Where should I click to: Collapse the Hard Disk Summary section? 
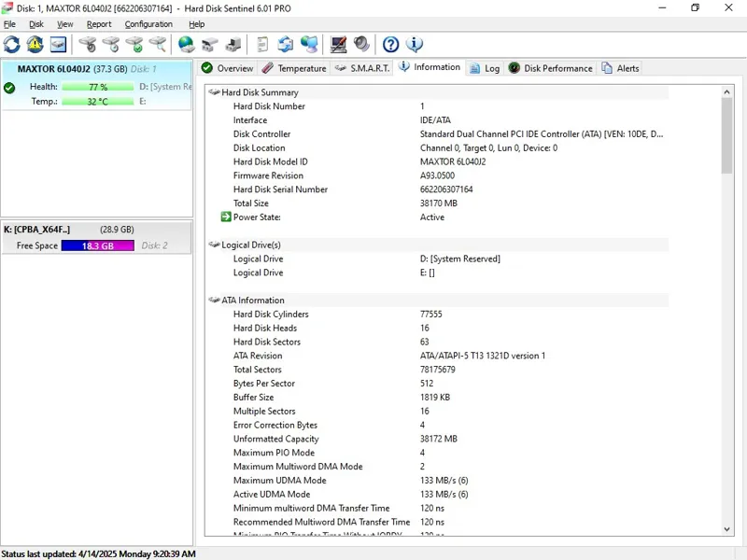(x=214, y=92)
